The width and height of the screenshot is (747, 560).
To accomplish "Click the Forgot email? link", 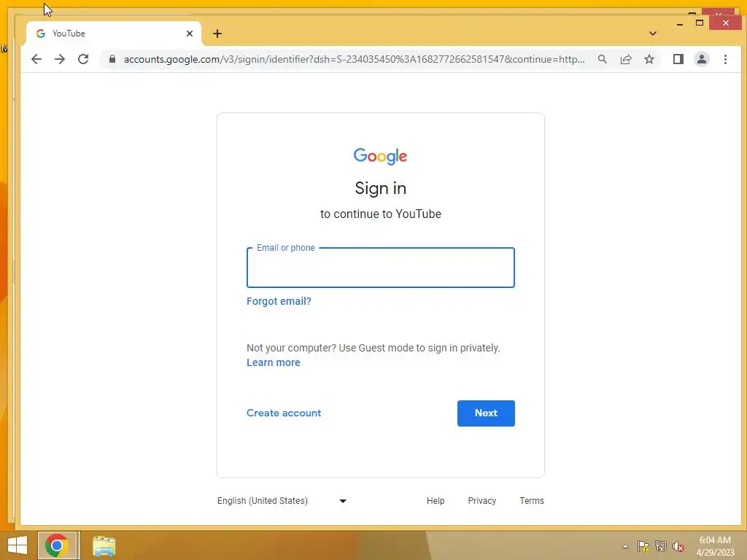I will coord(279,301).
